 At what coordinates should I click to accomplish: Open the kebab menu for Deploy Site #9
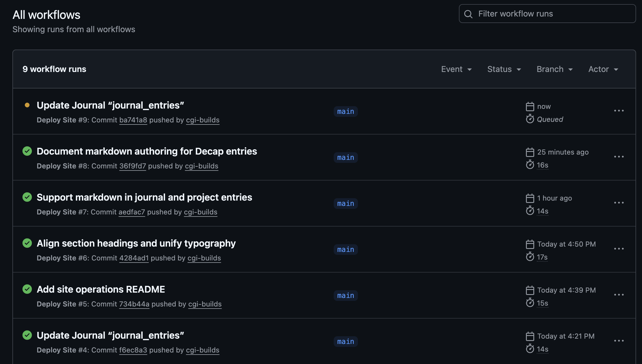(x=619, y=111)
